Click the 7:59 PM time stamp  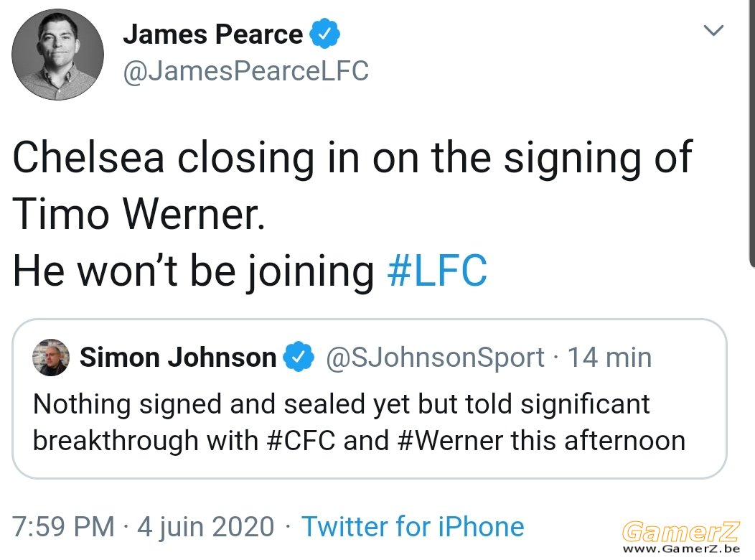64,526
